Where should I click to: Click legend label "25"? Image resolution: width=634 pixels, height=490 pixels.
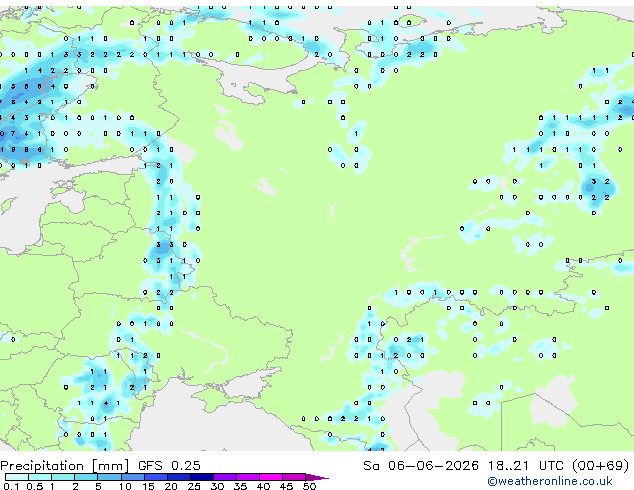194,486
